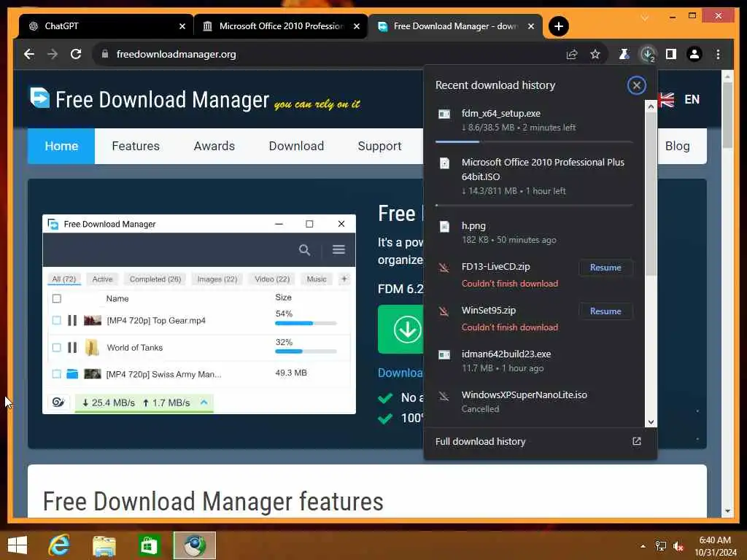Open the Home navigation item
Viewport: 747px width, 560px height.
(x=61, y=146)
